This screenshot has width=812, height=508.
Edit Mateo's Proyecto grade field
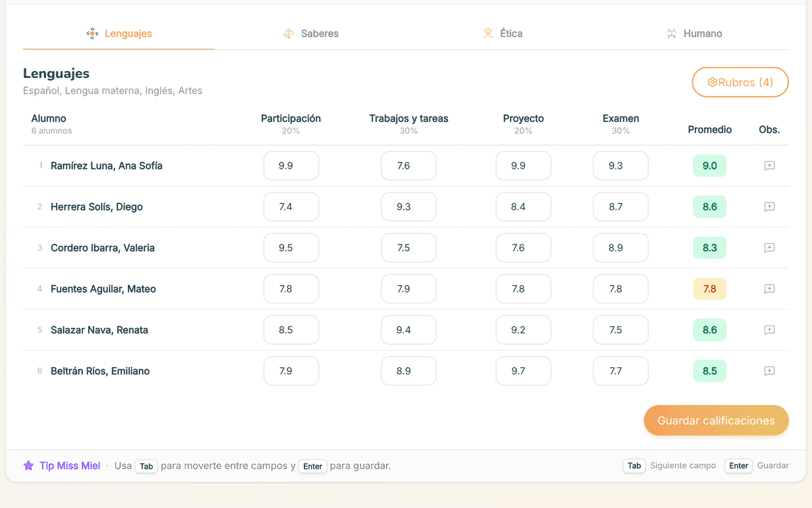point(523,289)
